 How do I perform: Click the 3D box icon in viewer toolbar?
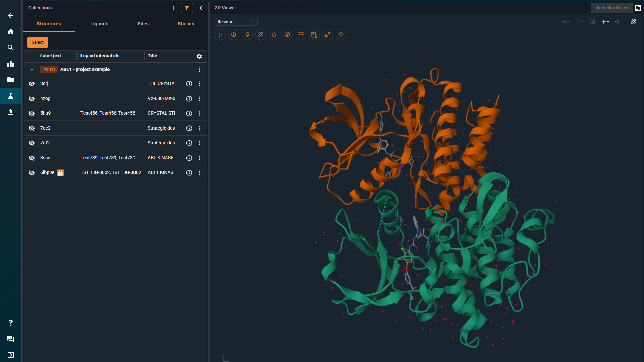[x=234, y=35]
